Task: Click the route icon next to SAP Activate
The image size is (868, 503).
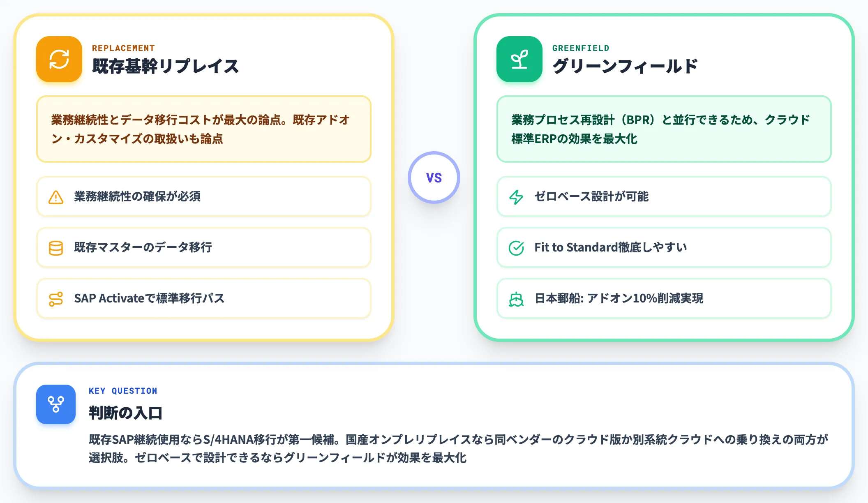Action: (x=56, y=299)
